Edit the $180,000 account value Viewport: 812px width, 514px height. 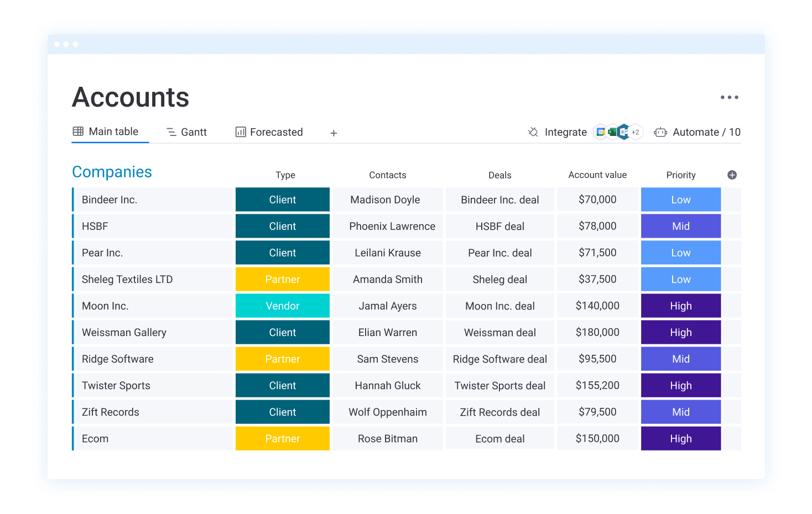click(x=597, y=332)
